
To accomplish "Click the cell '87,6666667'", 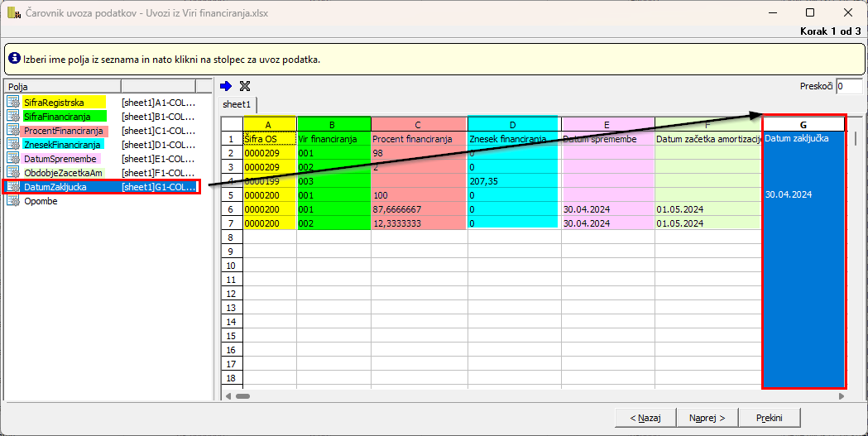I will pos(419,209).
